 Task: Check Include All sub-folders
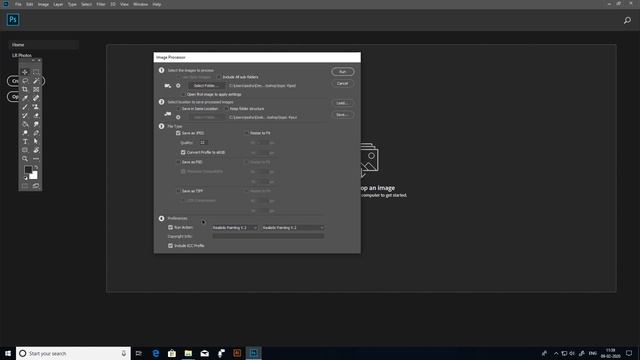pos(219,77)
